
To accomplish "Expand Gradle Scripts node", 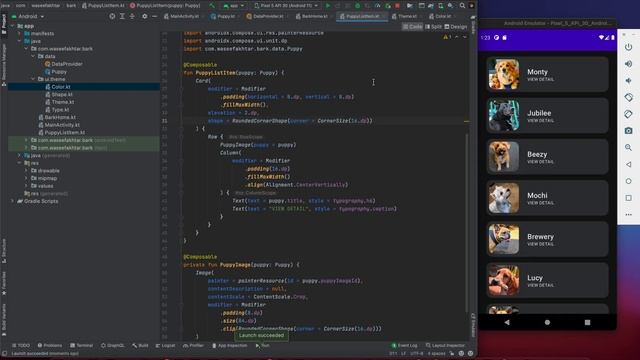I will point(12,201).
